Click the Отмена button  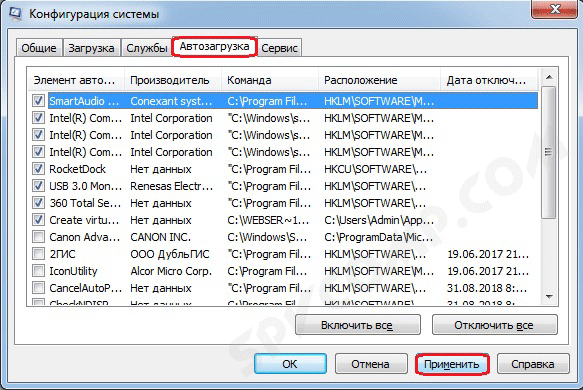tap(371, 364)
